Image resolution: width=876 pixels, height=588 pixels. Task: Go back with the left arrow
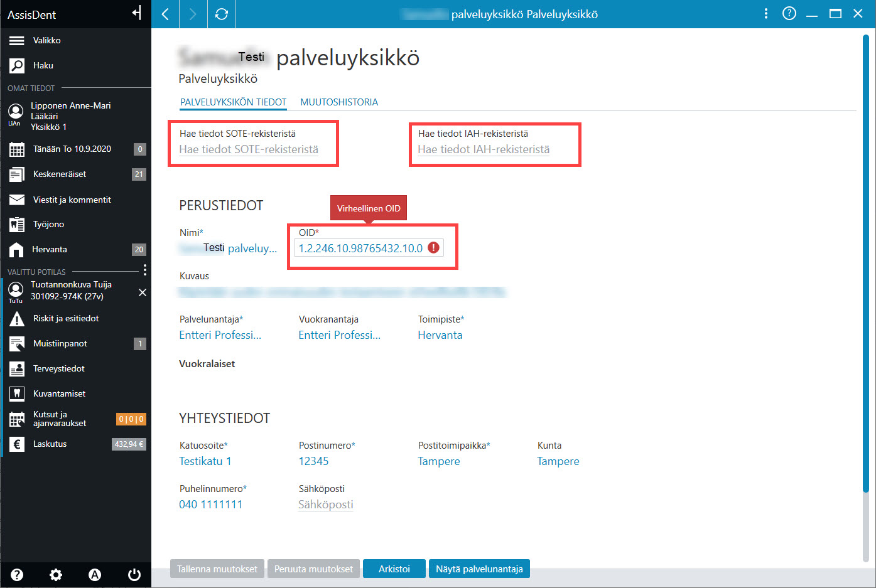click(x=165, y=14)
